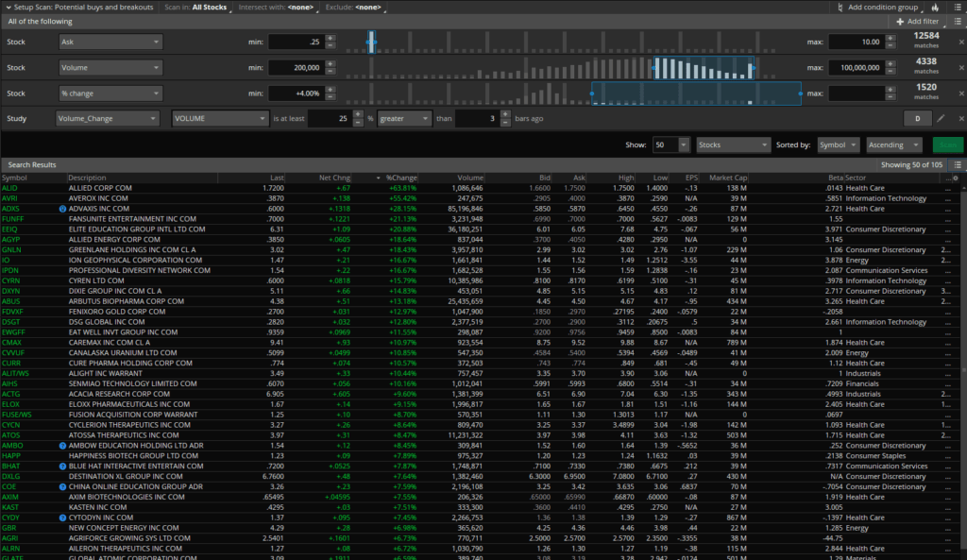Open column settings gear in results header
967x560 pixels.
point(956,178)
